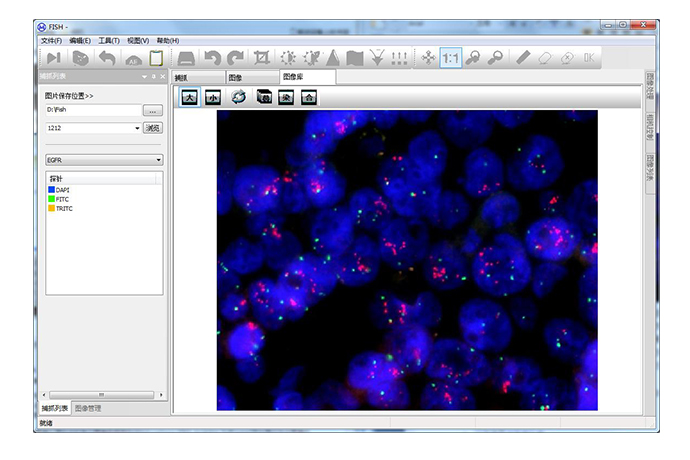Click the D:\Fish save path field
The image size is (690, 460).
click(x=92, y=110)
